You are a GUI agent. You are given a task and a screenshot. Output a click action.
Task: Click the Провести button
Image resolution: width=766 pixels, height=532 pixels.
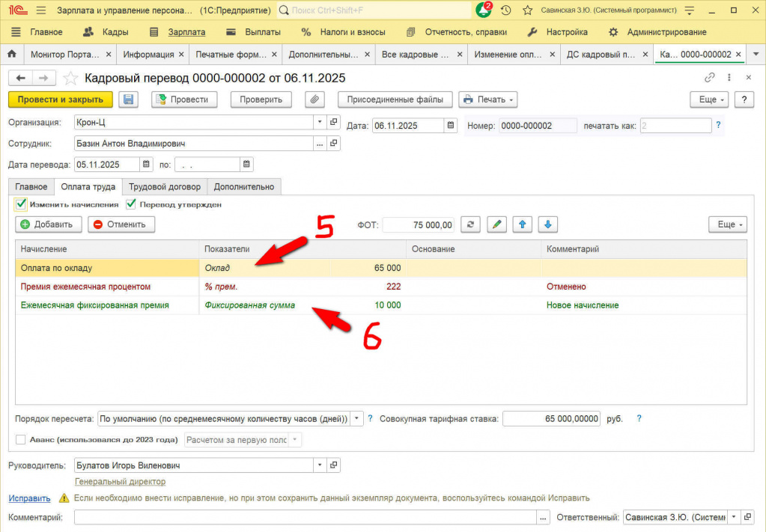pyautogui.click(x=184, y=100)
